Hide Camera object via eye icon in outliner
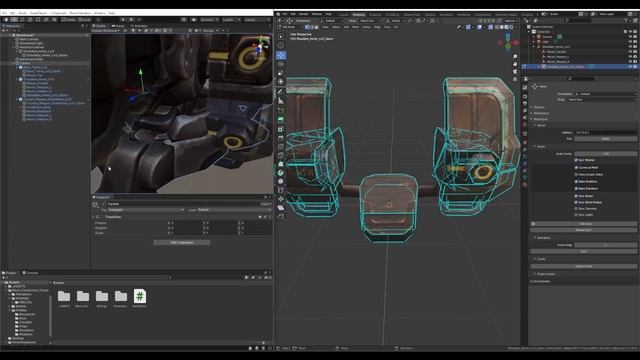Image resolution: width=640 pixels, height=360 pixels. click(x=630, y=37)
